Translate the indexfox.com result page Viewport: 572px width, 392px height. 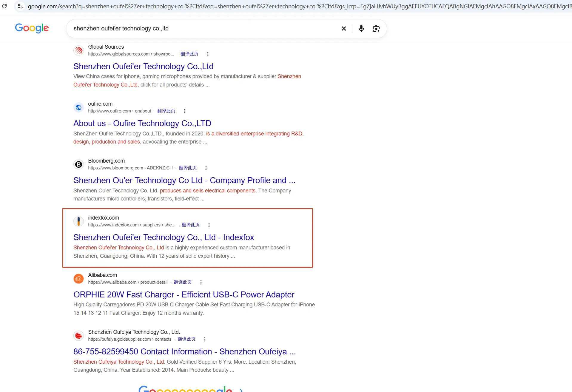191,225
